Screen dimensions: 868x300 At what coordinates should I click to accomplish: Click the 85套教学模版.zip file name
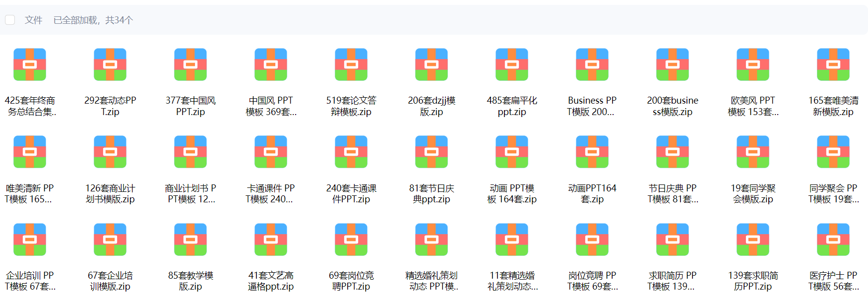(190, 281)
